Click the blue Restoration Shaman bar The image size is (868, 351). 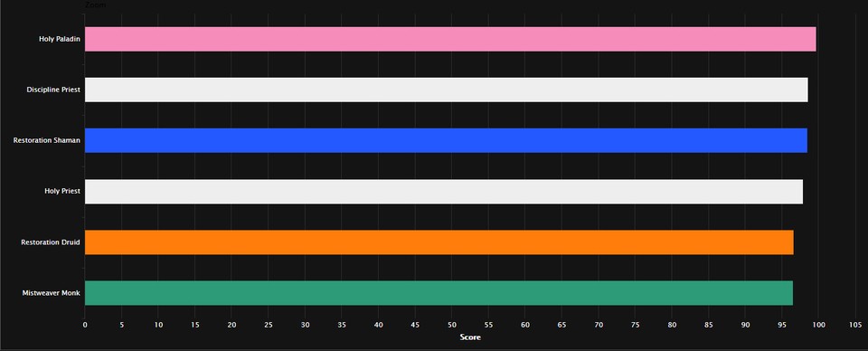point(446,140)
